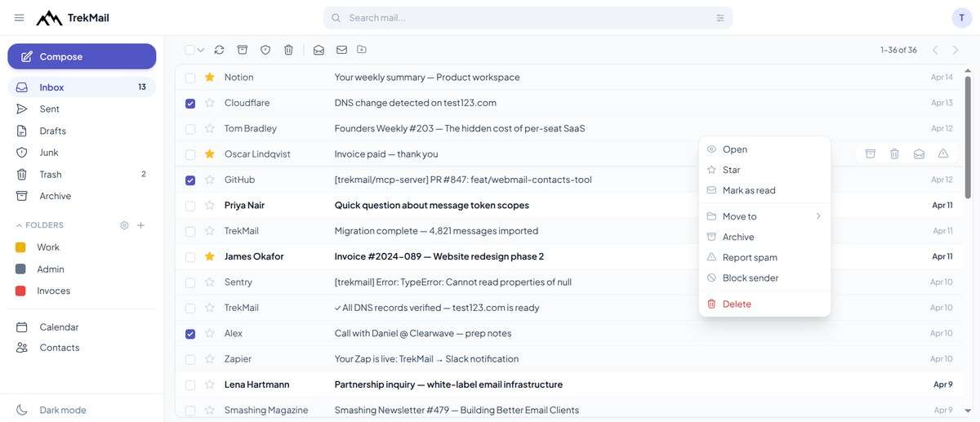Choose Star in context menu

click(764, 170)
